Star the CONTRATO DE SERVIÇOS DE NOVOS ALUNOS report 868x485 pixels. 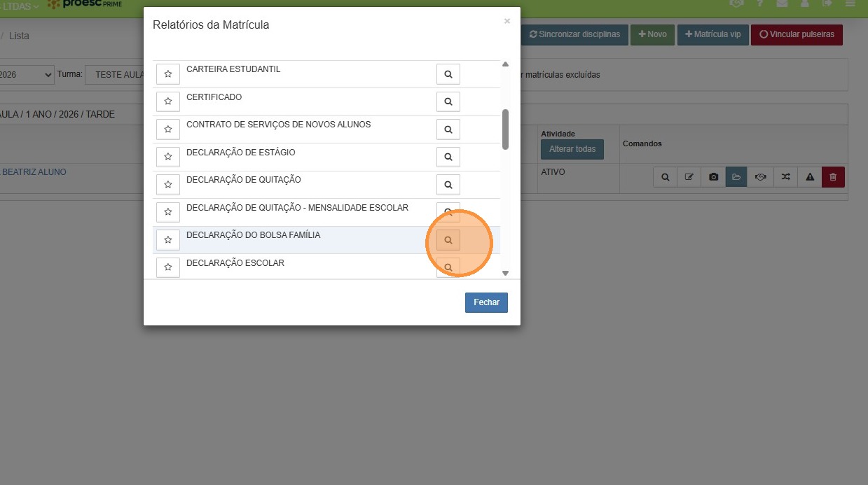click(168, 129)
